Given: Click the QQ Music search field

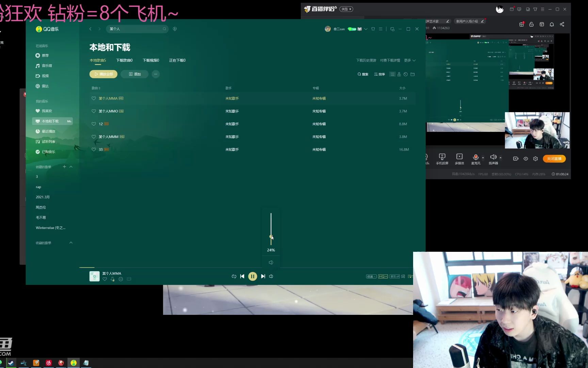Looking at the screenshot, I should point(137,29).
